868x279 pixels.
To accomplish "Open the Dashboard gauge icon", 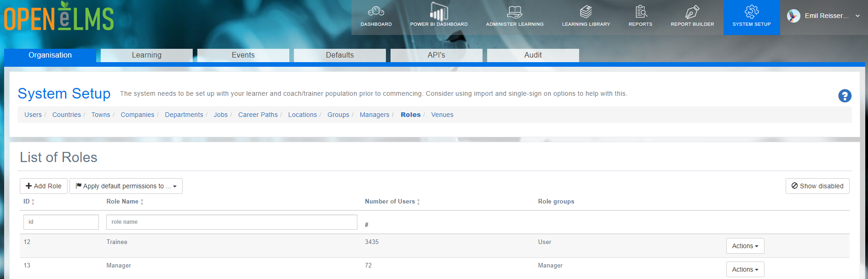I will 376,11.
